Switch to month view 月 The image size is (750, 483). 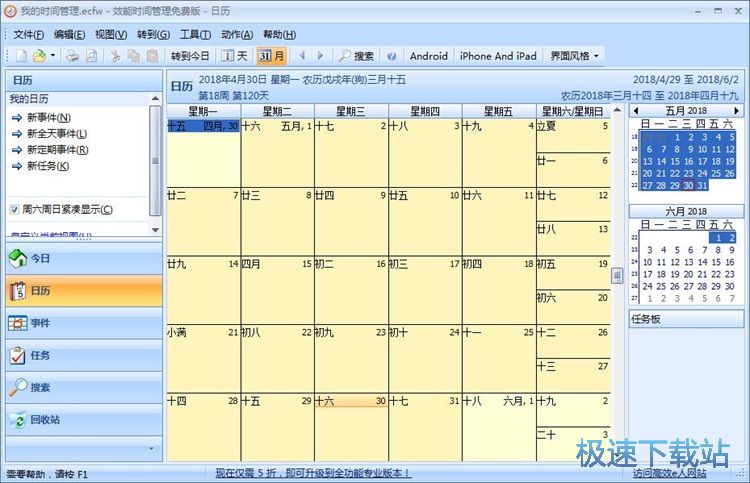click(x=271, y=56)
